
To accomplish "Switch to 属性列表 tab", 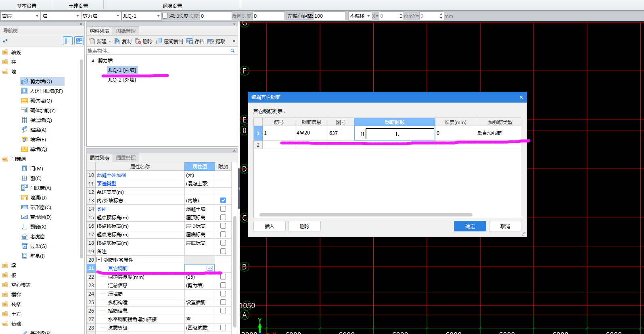I will 100,158.
